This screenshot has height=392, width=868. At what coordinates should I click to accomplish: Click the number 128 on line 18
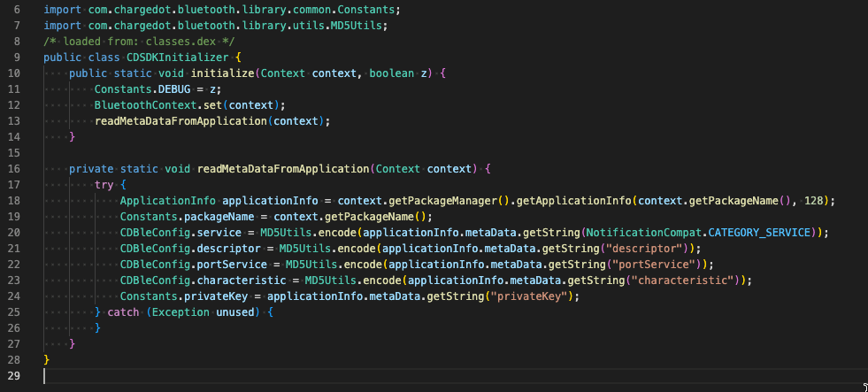click(x=812, y=201)
